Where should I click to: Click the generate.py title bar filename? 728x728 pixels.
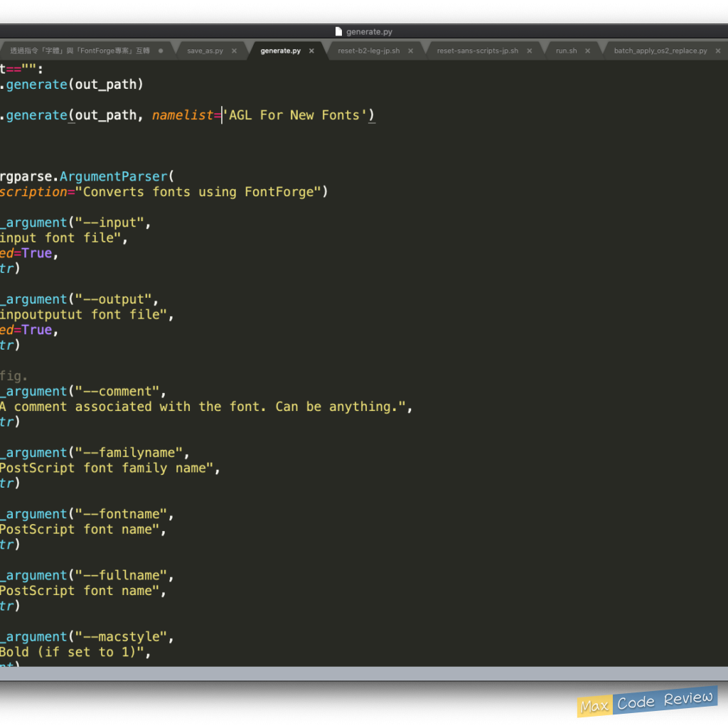(x=369, y=31)
